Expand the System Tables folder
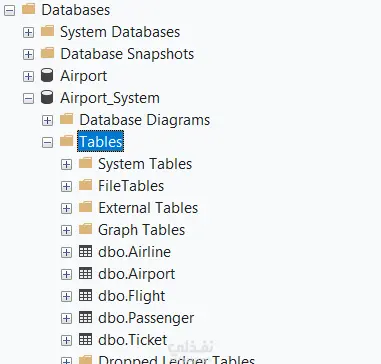This screenshot has width=381, height=364. tap(66, 164)
